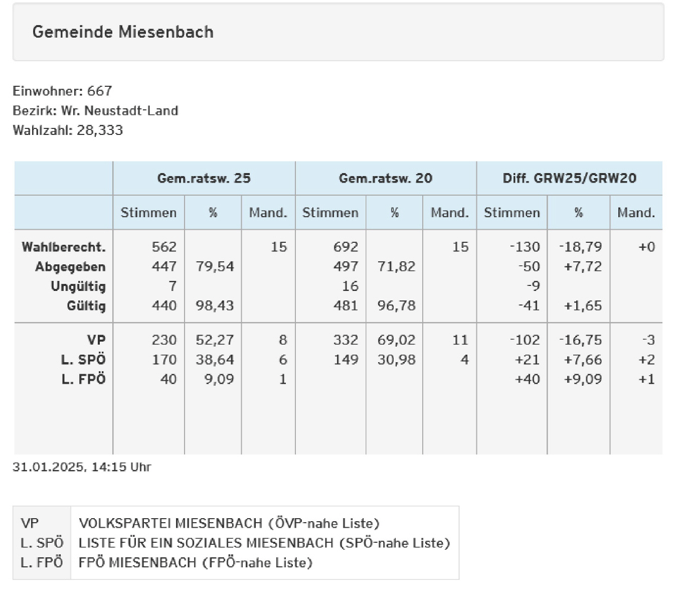Click the Abgegeben row label
Viewport: 675px width, 616px height.
coord(70,267)
